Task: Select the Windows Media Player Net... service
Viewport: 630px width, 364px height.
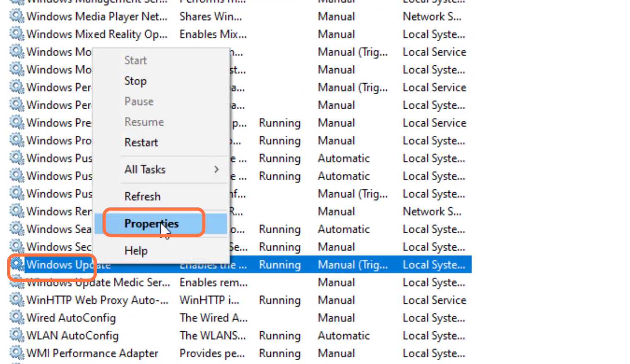Action: tap(97, 17)
